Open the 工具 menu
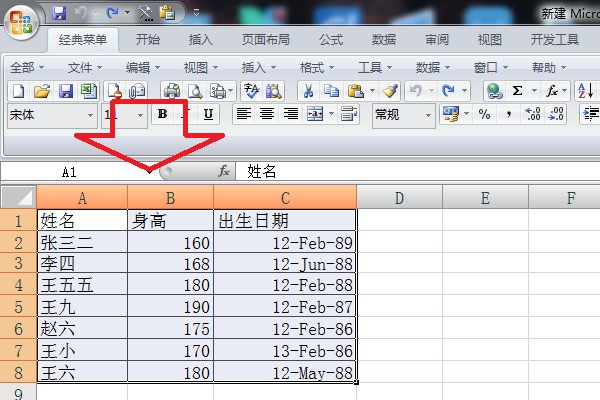The image size is (600, 400). point(375,68)
